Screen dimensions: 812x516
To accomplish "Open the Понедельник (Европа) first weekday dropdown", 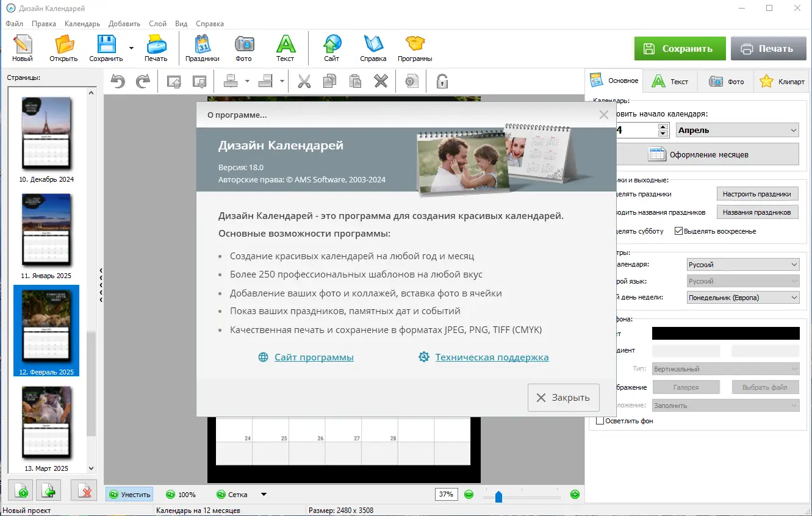I will click(x=743, y=298).
